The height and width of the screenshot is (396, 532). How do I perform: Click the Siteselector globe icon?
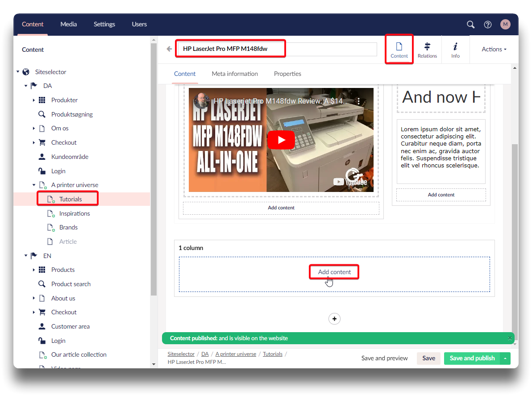coord(26,72)
